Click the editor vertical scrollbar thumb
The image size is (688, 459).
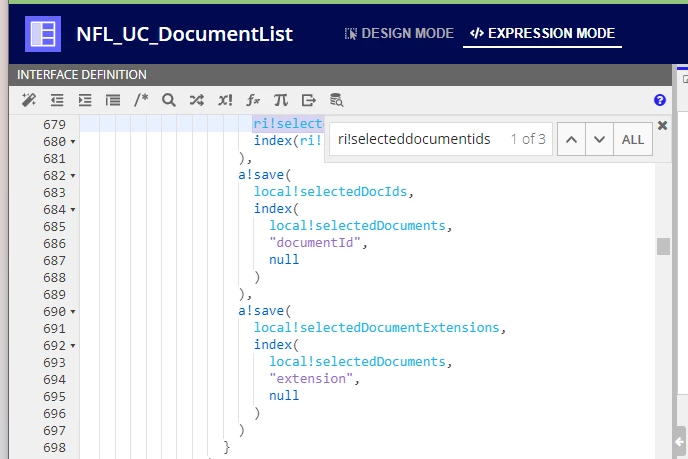point(663,246)
